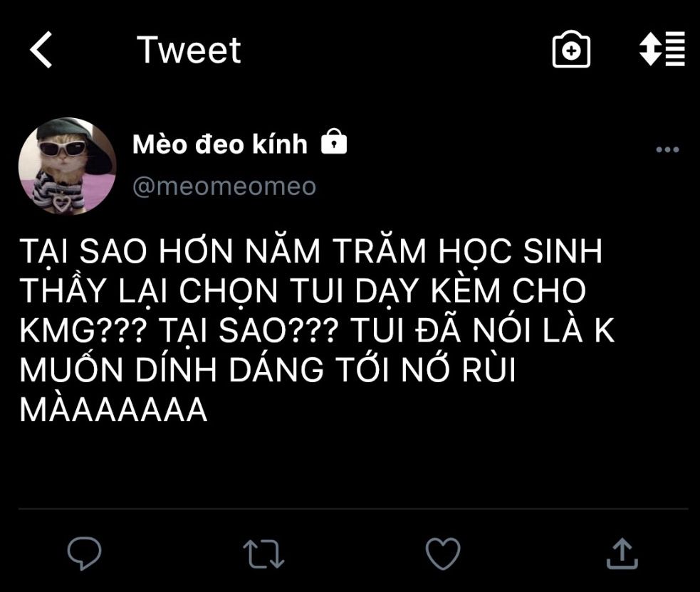Open the sort arrows list icon
Image resolution: width=700 pixels, height=592 pixels.
[662, 49]
